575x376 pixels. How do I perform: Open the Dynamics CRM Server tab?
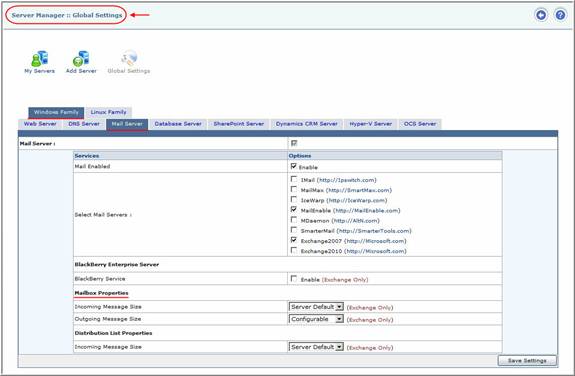pyautogui.click(x=307, y=124)
